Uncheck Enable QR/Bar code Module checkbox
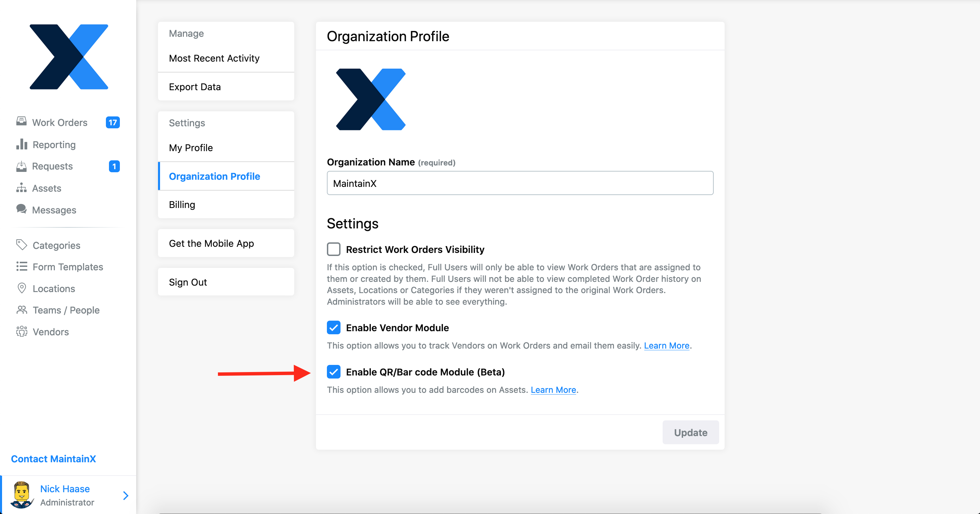 [x=334, y=372]
